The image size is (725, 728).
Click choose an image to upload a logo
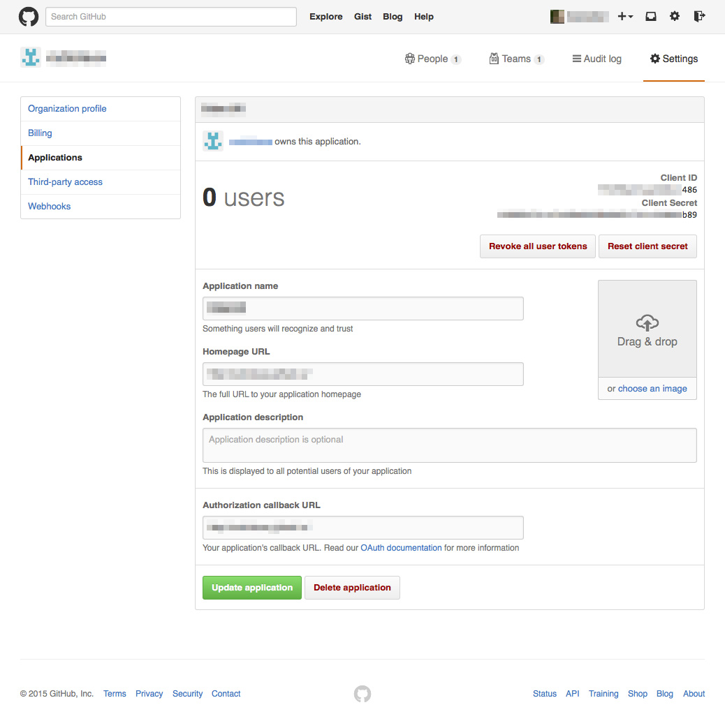pyautogui.click(x=652, y=388)
